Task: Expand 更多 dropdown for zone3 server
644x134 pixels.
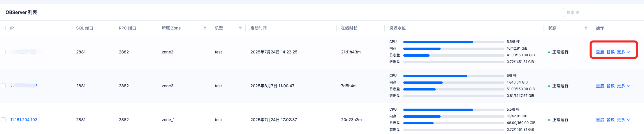Action: (x=623, y=86)
